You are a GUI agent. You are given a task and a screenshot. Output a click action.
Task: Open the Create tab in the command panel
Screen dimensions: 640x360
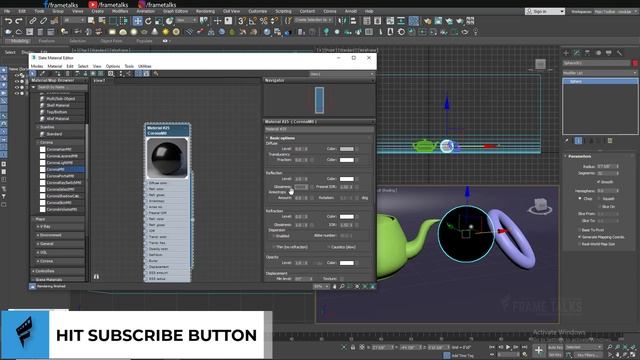[566, 53]
